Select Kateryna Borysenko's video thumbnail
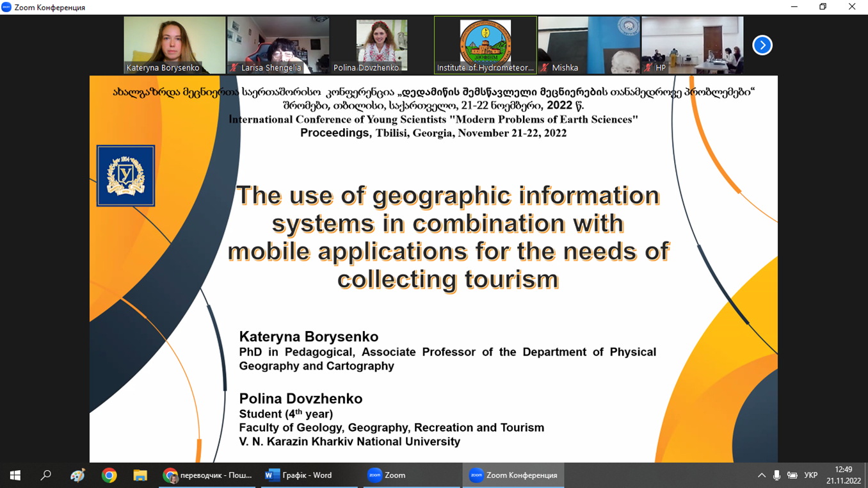 [x=174, y=45]
